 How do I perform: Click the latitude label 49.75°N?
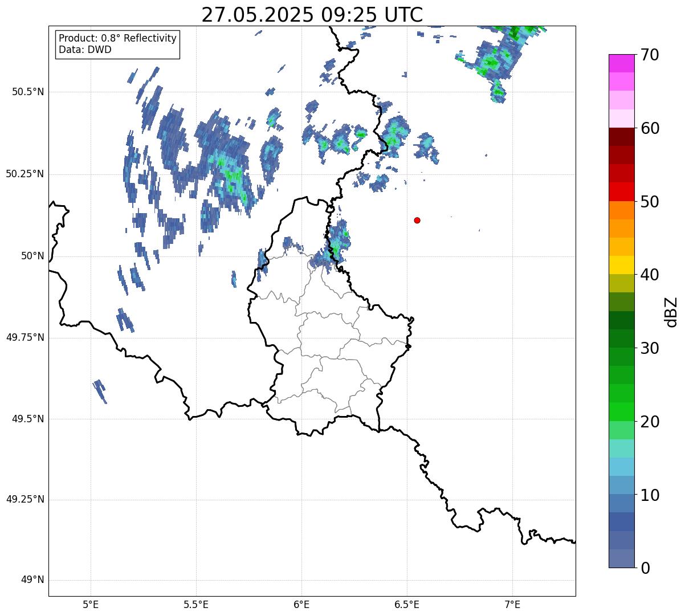(25, 337)
